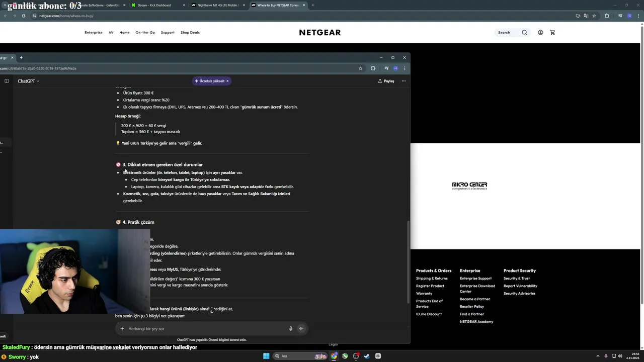The image size is (644, 362).
Task: Open Chrome menu in ChatGPT window
Action: point(405,68)
